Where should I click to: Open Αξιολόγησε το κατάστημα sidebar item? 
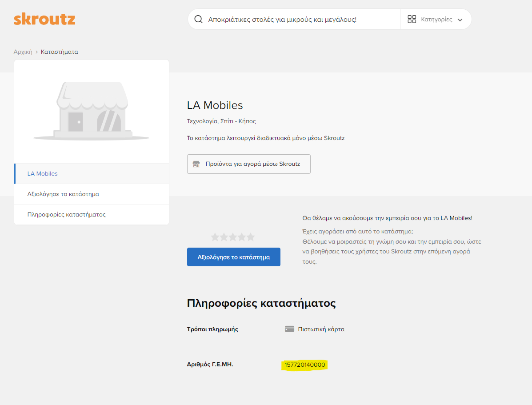click(92, 194)
